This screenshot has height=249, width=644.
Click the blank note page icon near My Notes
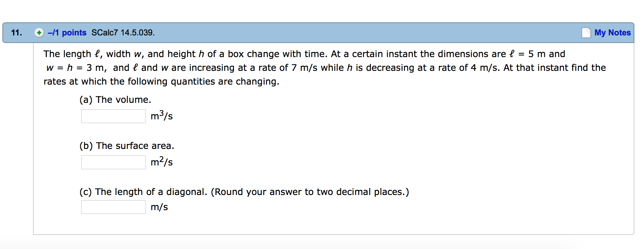[586, 32]
